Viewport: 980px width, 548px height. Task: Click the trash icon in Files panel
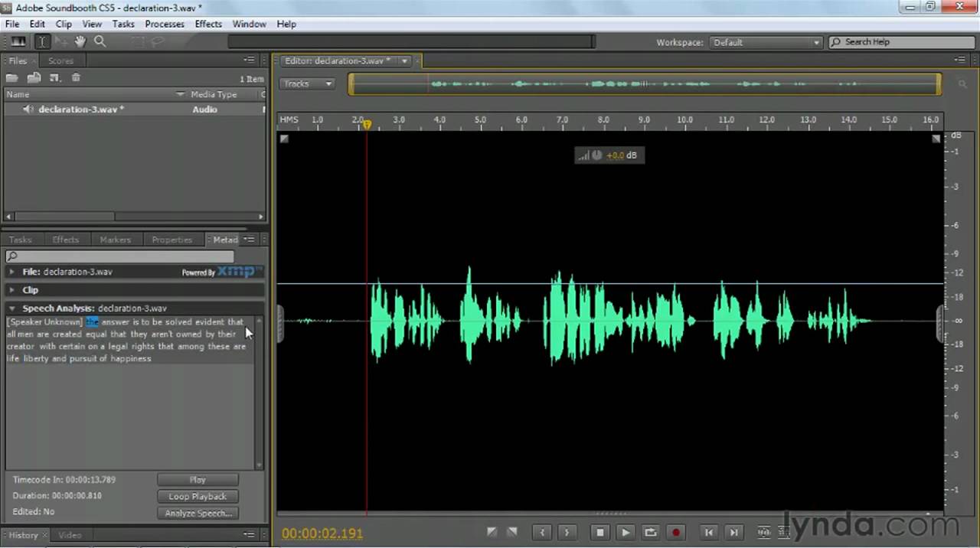pyautogui.click(x=76, y=77)
